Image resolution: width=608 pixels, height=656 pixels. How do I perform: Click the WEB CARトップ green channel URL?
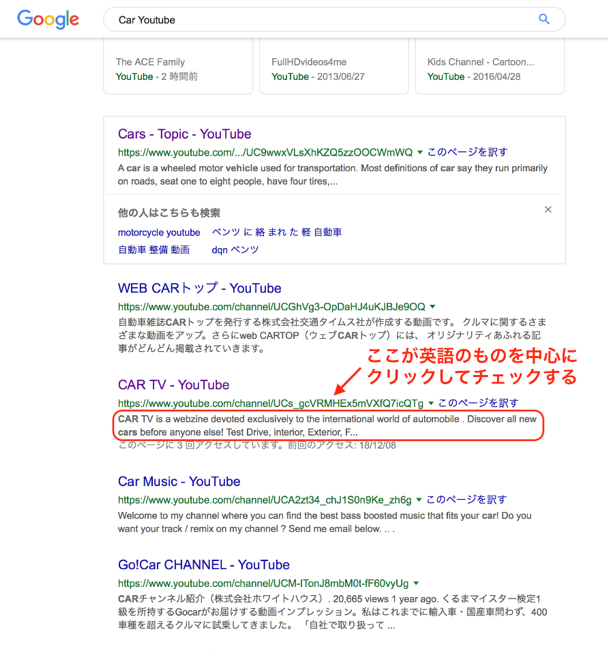(x=271, y=307)
